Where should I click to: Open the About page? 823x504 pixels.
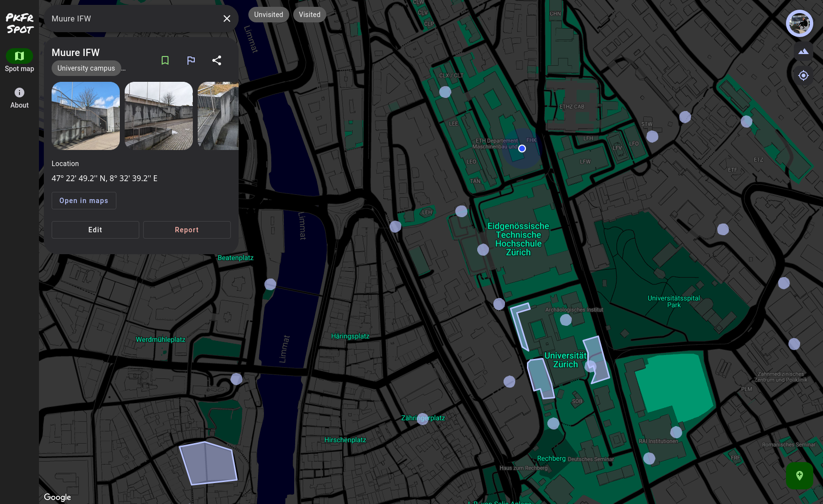(x=19, y=98)
